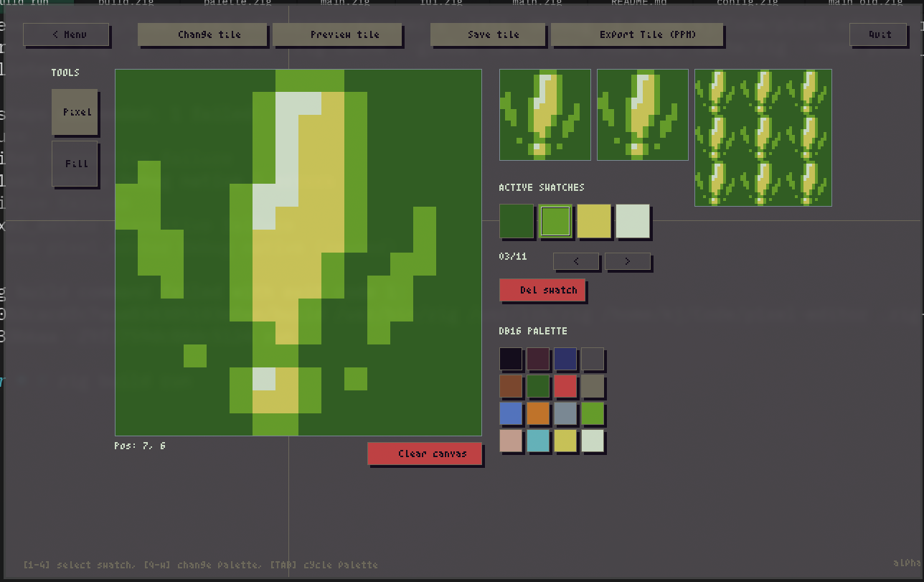The width and height of the screenshot is (924, 582).
Task: Select the cyan DB16 palette color
Action: (538, 441)
